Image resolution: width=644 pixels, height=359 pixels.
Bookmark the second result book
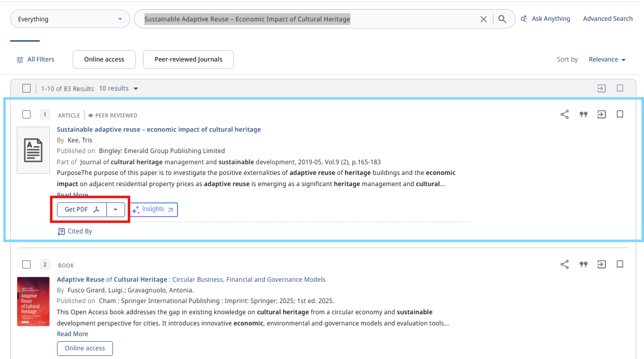tap(620, 264)
